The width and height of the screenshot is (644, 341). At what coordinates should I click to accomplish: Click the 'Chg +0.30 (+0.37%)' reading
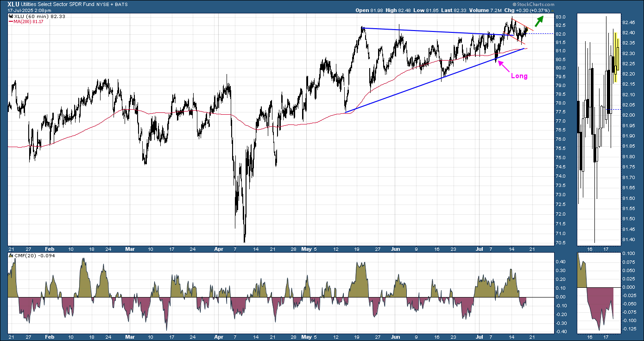pyautogui.click(x=527, y=10)
